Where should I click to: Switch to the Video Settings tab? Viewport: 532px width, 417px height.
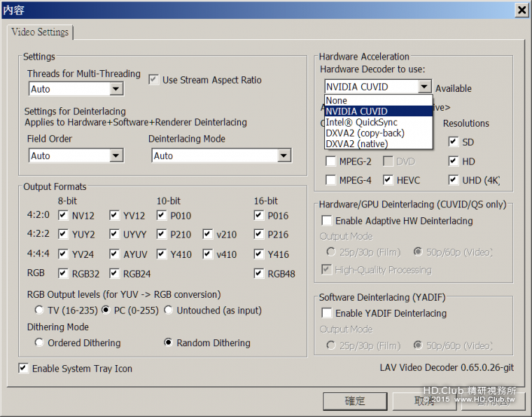[x=41, y=32]
